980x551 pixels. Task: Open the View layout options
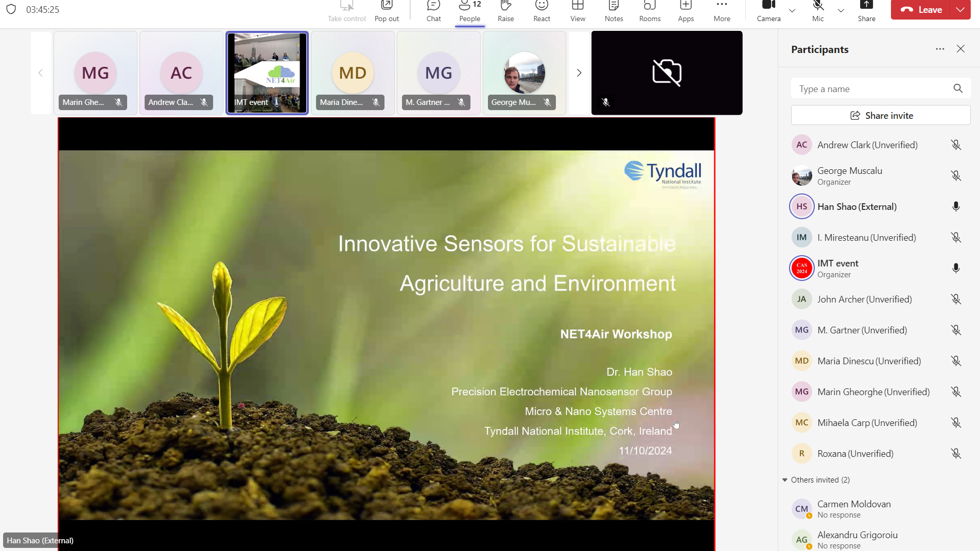577,11
